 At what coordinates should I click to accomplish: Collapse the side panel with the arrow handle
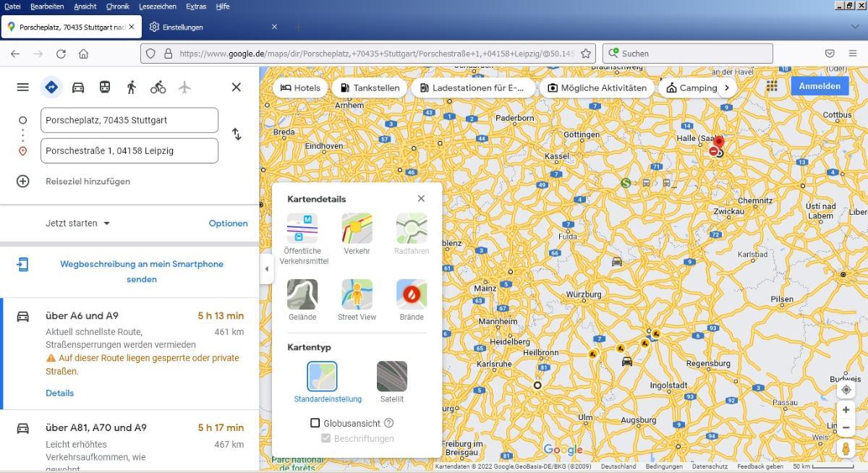(266, 269)
